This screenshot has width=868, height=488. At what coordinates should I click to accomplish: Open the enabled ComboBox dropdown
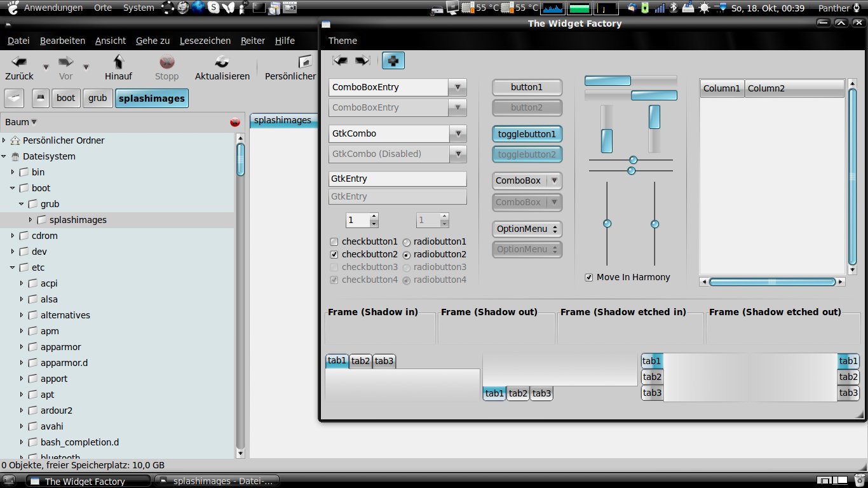(527, 180)
